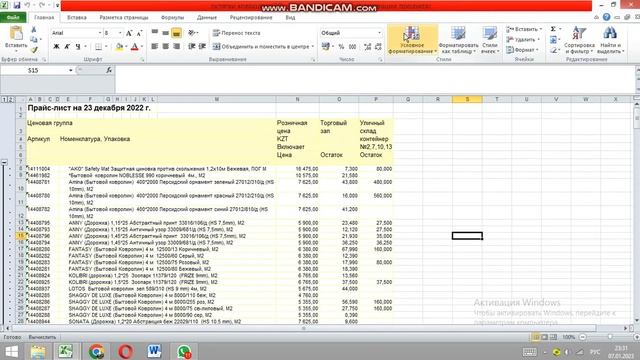This screenshot has height=360, width=640.
Task: Click the Формат cells button
Action: click(522, 50)
